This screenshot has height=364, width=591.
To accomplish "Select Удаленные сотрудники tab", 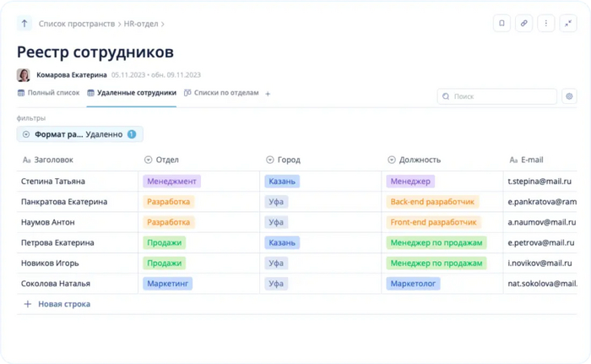I will pos(132,93).
